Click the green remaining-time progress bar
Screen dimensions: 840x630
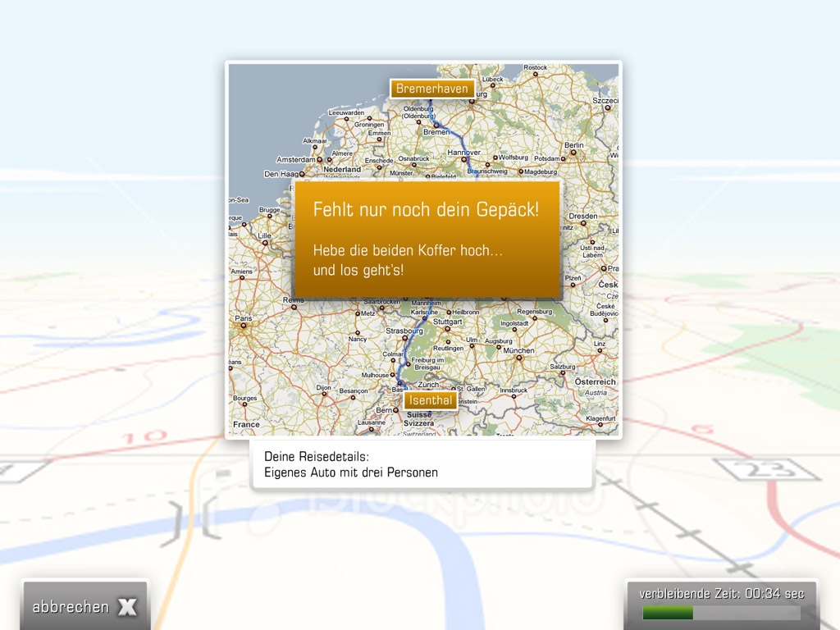(x=668, y=613)
